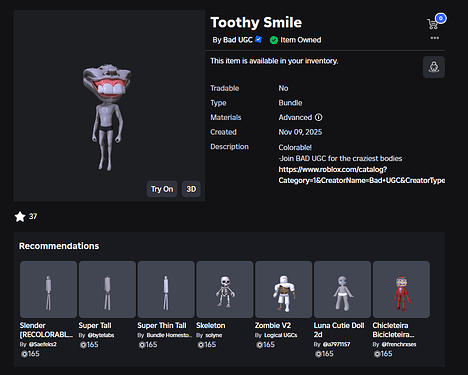Click the Try On button
The height and width of the screenshot is (375, 468).
click(x=162, y=189)
